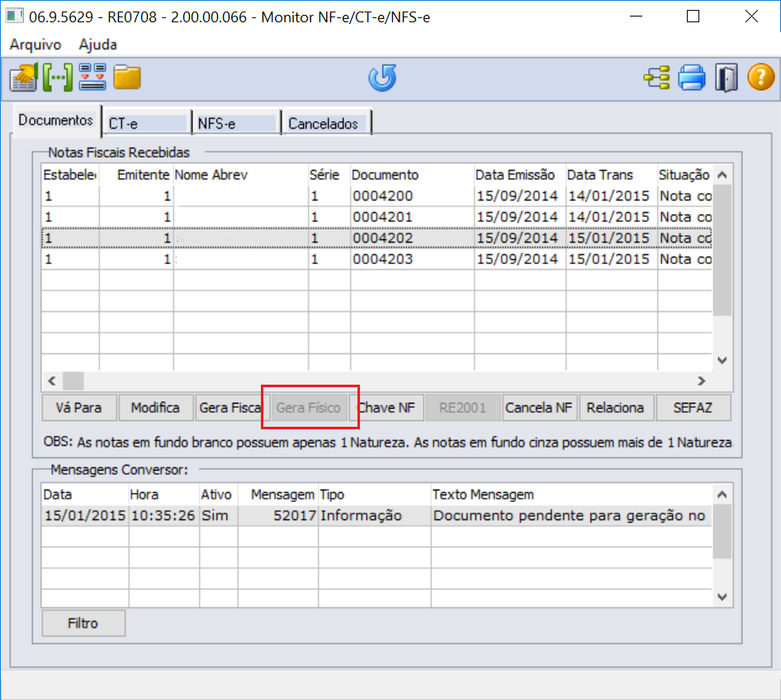781x700 pixels.
Task: Click the notes grid scroll up arrow
Action: 722,175
